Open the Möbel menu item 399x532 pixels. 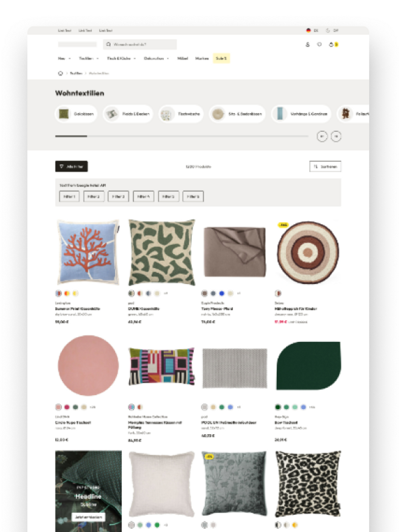183,58
